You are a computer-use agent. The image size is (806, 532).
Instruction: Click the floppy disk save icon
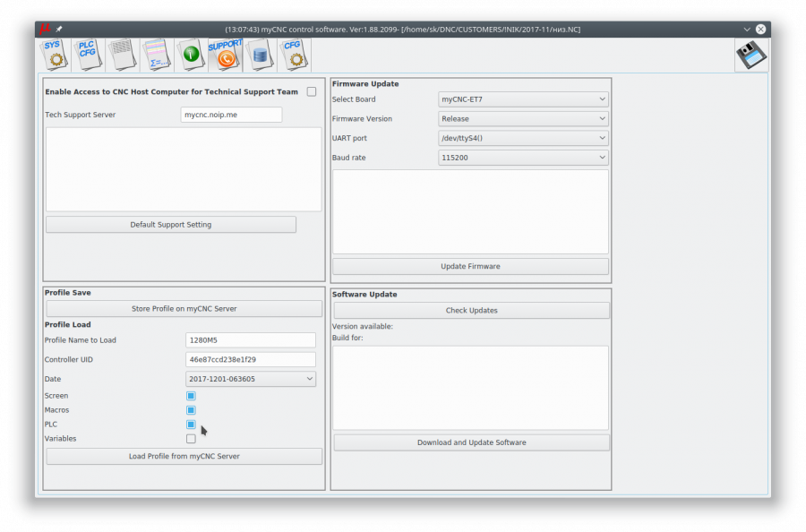point(751,56)
